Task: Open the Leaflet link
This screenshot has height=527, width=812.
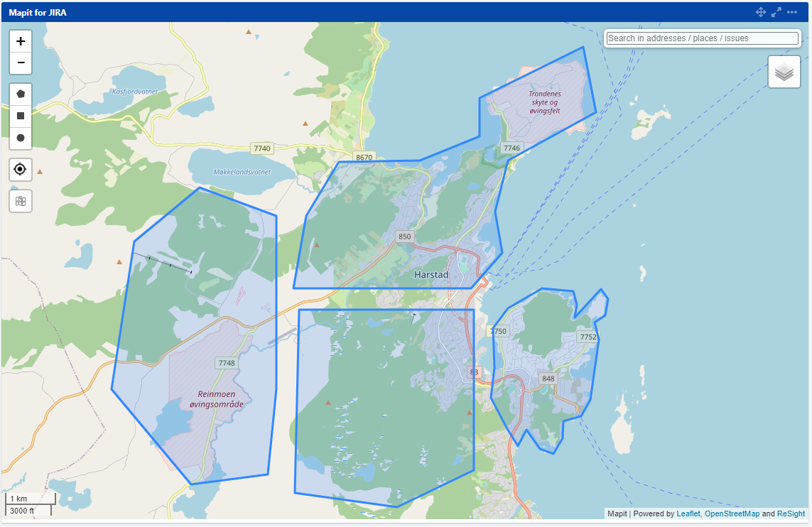Action: [686, 513]
